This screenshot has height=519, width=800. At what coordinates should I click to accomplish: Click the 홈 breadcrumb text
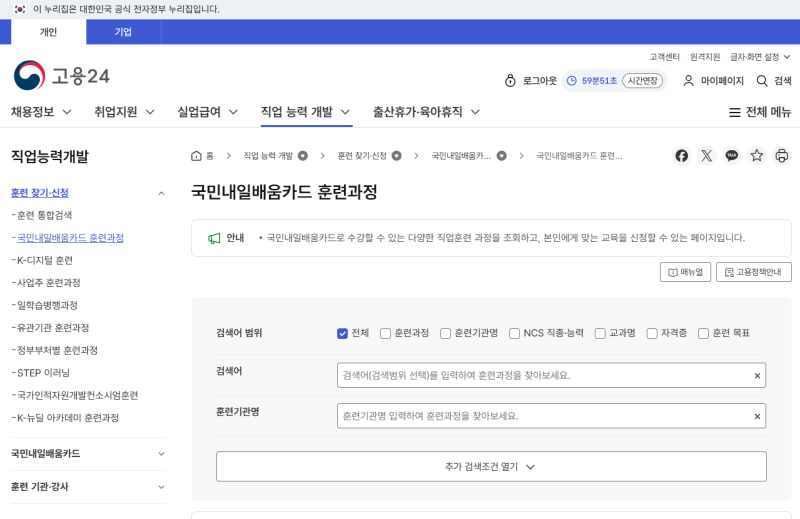210,156
